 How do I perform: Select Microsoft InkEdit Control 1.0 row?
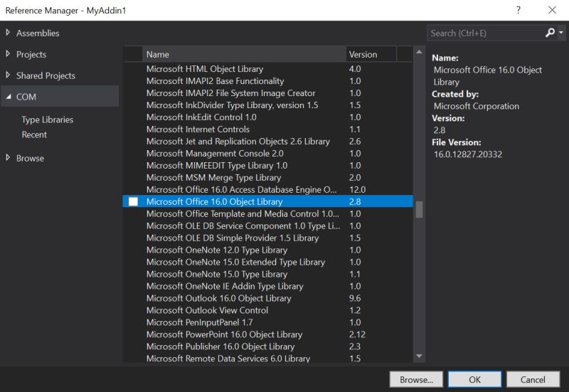[268, 117]
